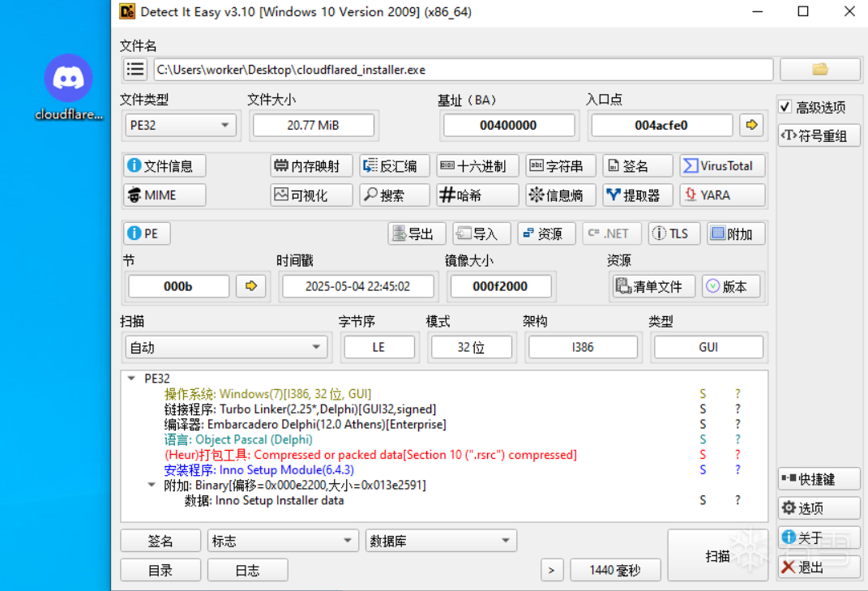Click the S link on Inno Setup Module row

703,469
